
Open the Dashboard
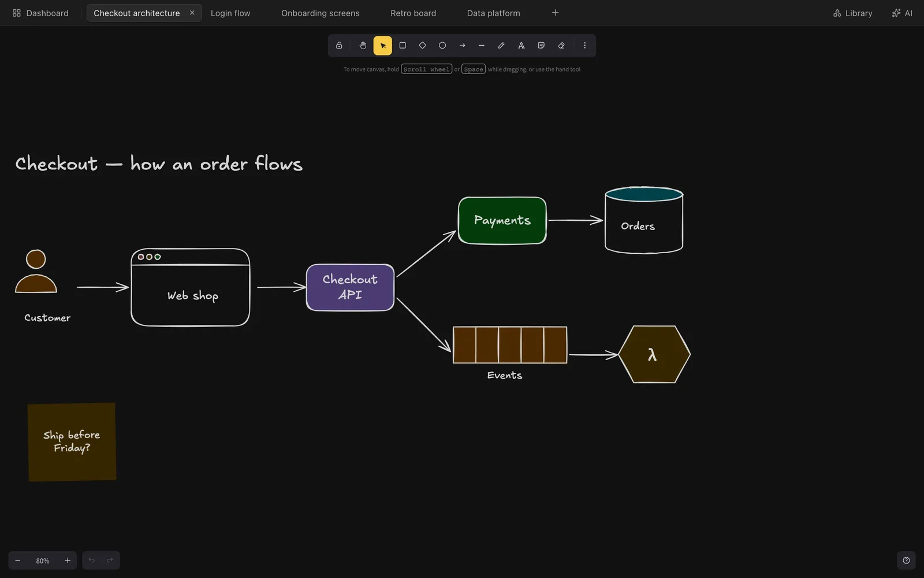click(40, 13)
